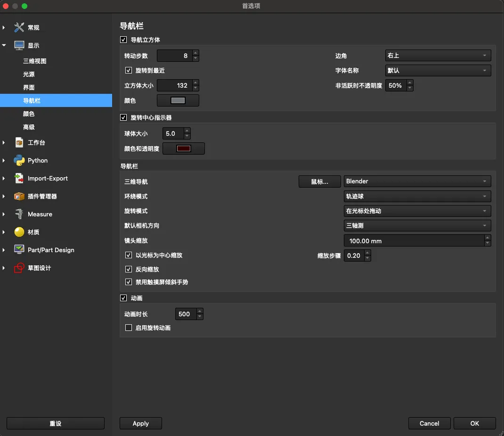
Task: Click the 常规 wrench icon in sidebar
Action: pyautogui.click(x=19, y=27)
